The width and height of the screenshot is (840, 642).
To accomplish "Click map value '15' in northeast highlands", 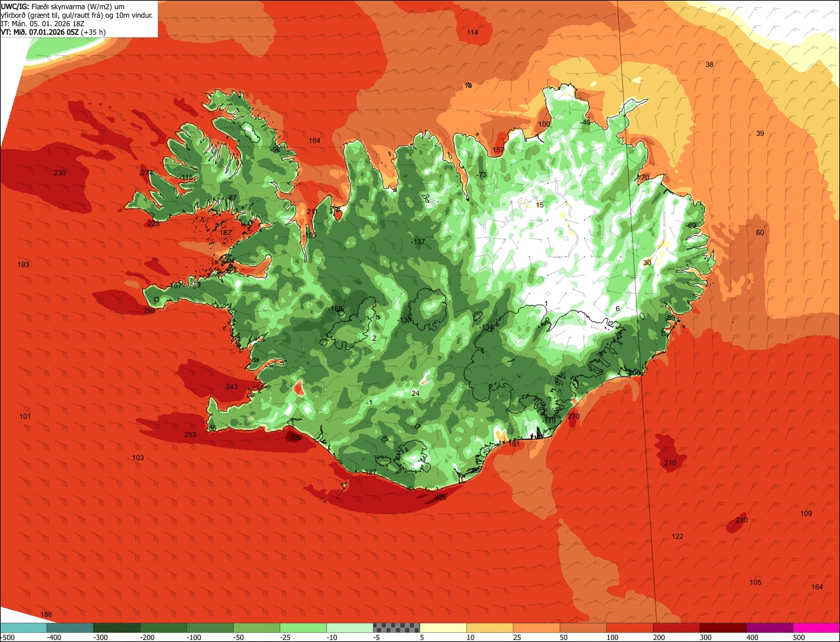I will click(539, 205).
